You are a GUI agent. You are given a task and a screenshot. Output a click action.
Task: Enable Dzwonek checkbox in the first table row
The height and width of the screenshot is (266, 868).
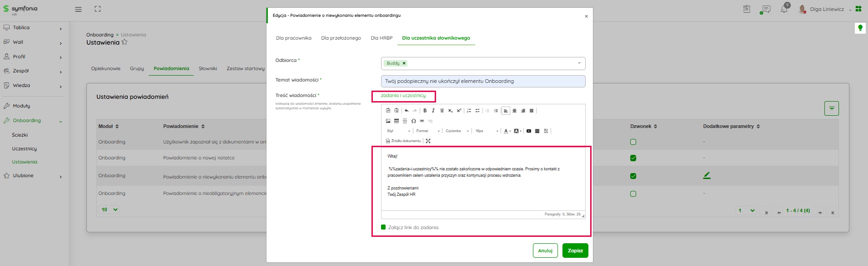click(633, 142)
